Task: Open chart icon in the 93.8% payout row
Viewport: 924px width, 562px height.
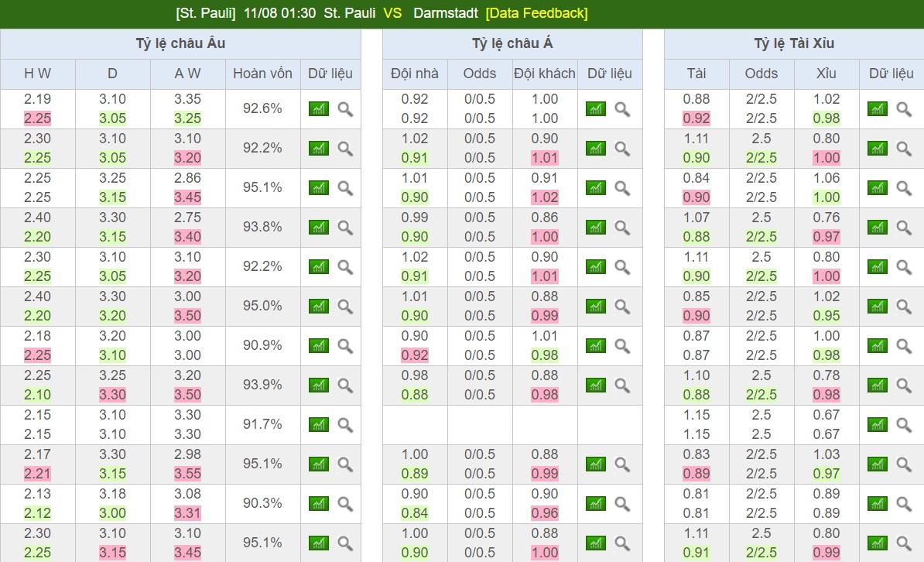Action: click(x=319, y=227)
